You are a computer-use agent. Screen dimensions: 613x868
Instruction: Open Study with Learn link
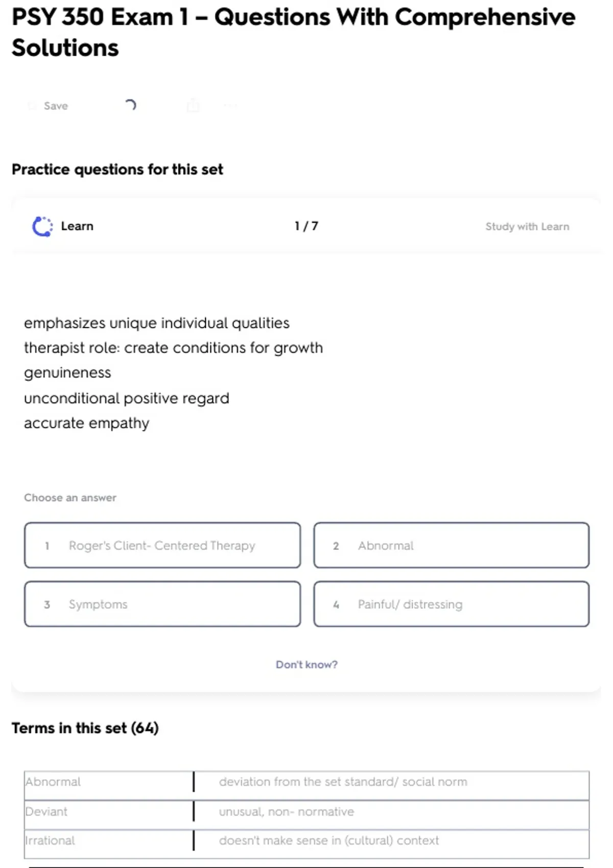pyautogui.click(x=527, y=226)
